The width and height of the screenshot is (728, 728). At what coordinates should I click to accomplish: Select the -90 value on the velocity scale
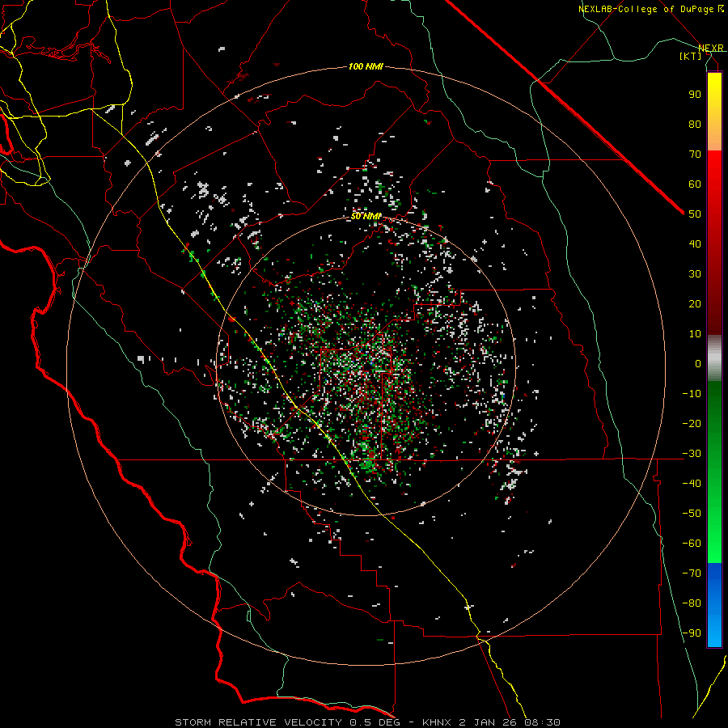coord(692,633)
